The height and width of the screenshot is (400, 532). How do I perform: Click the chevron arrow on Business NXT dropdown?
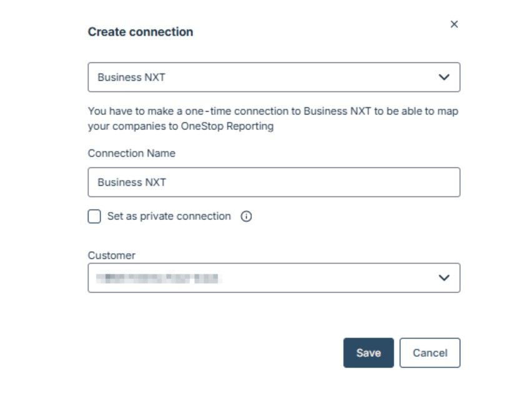click(444, 77)
